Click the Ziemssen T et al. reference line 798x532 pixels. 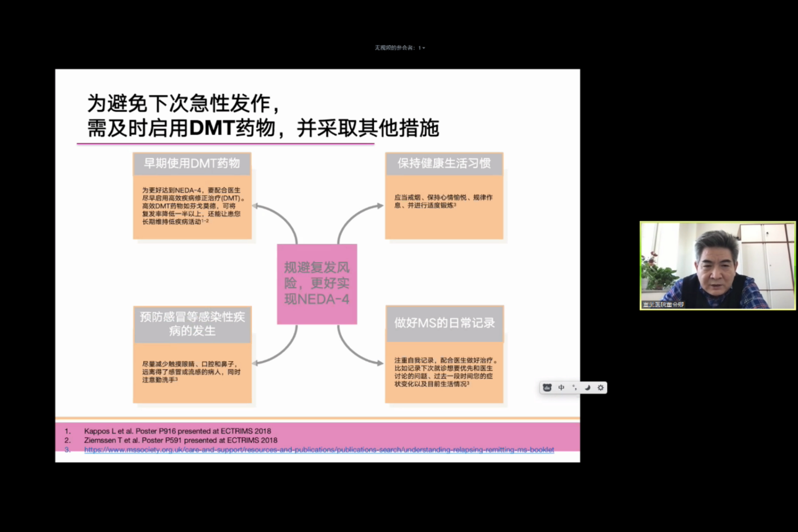[x=181, y=440]
